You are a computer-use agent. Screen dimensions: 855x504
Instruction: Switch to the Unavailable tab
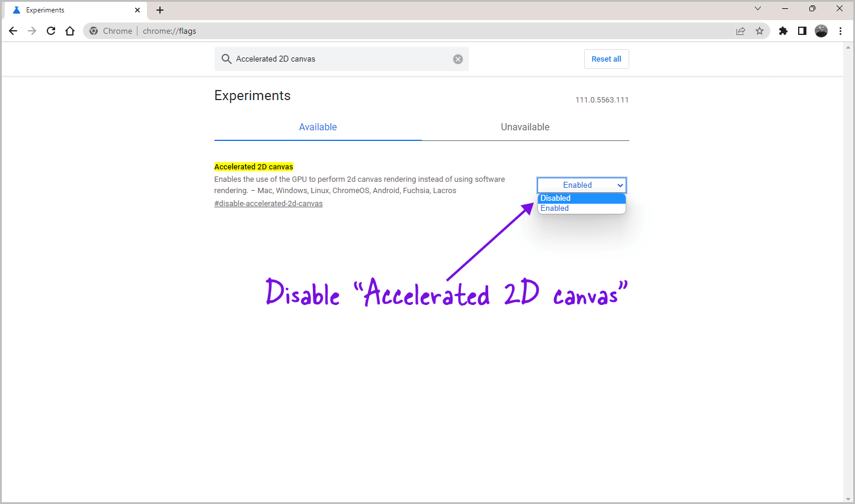point(525,127)
